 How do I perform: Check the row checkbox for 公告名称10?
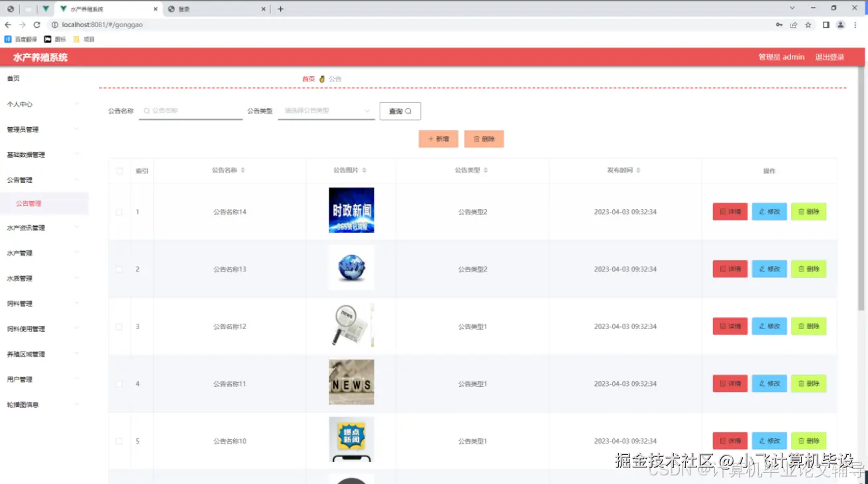(119, 441)
